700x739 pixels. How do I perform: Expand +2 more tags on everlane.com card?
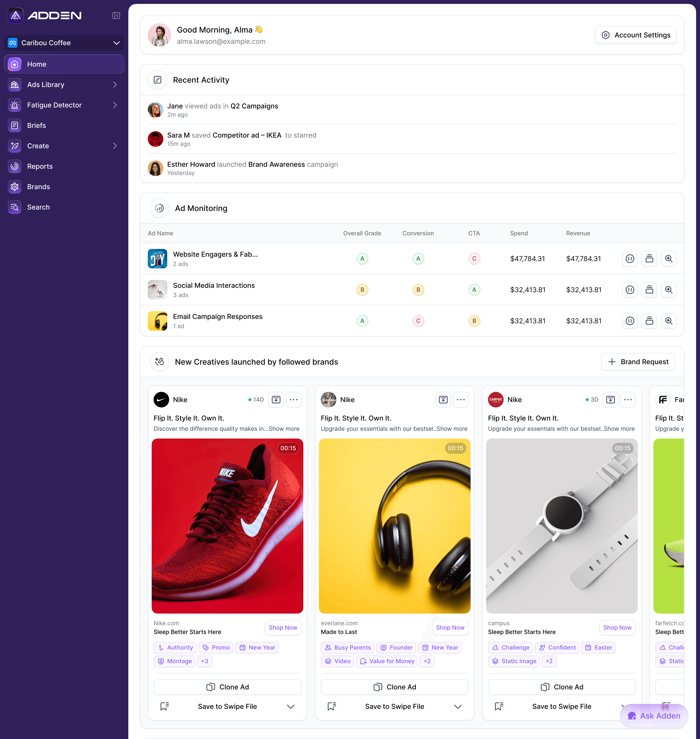click(x=427, y=661)
